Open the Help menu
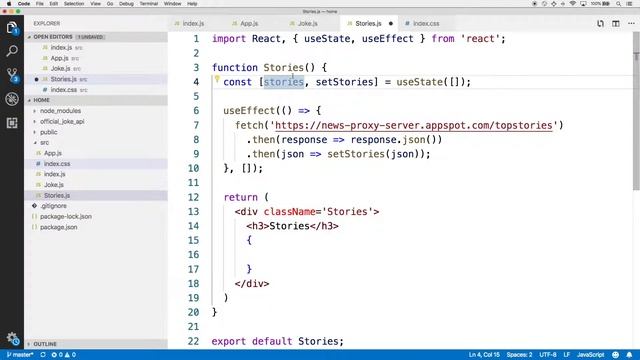The width and height of the screenshot is (640, 360). pos(192,4)
